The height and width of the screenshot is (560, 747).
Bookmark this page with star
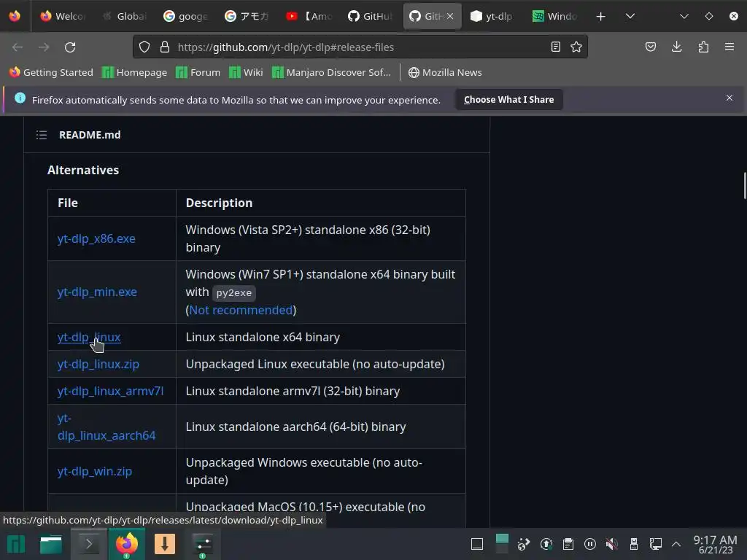click(576, 47)
